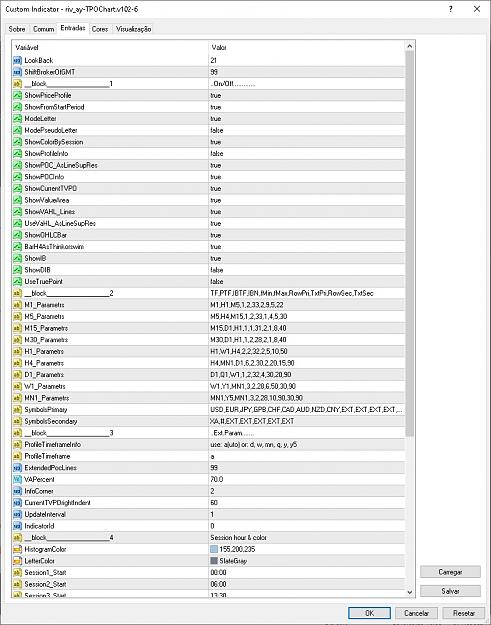Click the help question mark icon
491x625 pixels.
[450, 9]
